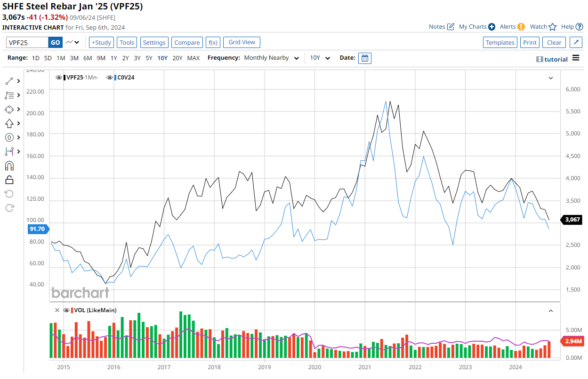Enable the magnet snap tool
This screenshot has height=379, width=588.
(x=9, y=166)
